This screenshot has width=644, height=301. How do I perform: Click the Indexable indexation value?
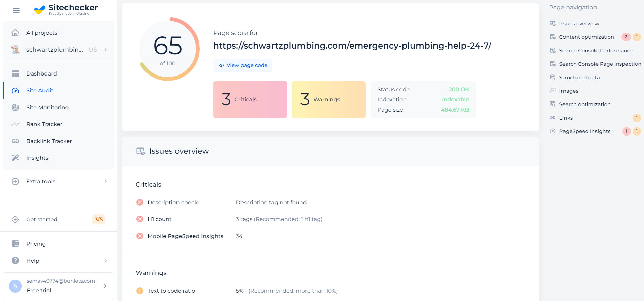(455, 99)
